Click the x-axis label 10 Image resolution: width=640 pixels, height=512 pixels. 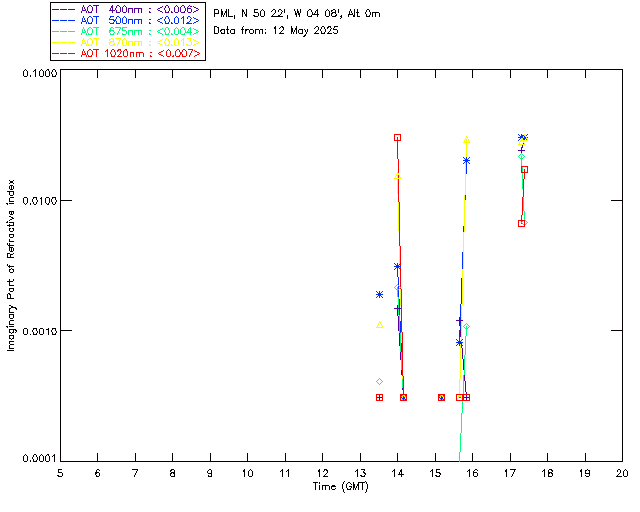(247, 473)
